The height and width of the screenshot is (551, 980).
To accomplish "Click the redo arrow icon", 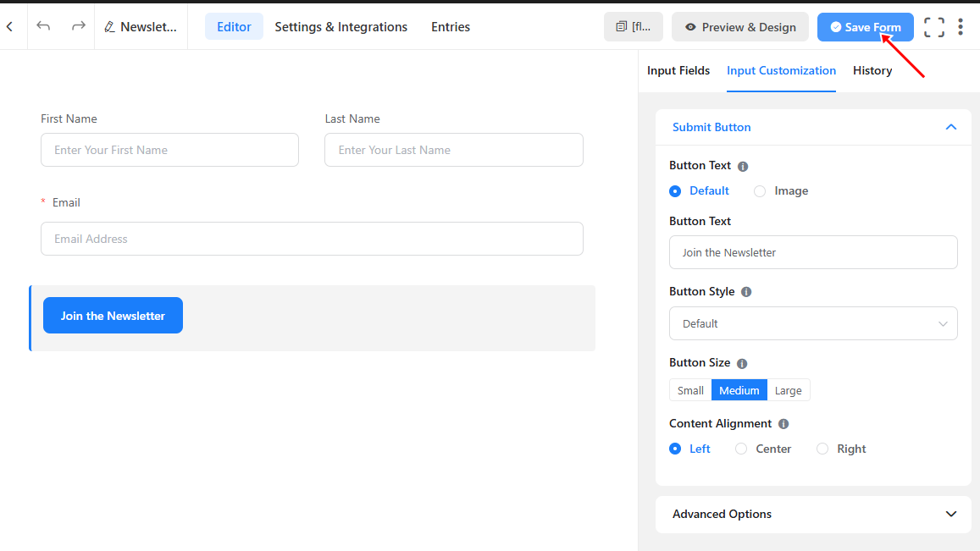I will tap(78, 26).
